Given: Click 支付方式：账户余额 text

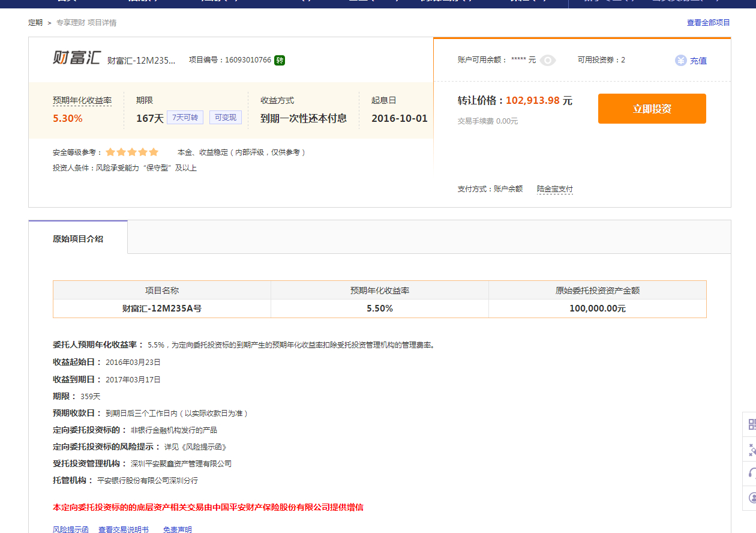Looking at the screenshot, I should click(490, 189).
